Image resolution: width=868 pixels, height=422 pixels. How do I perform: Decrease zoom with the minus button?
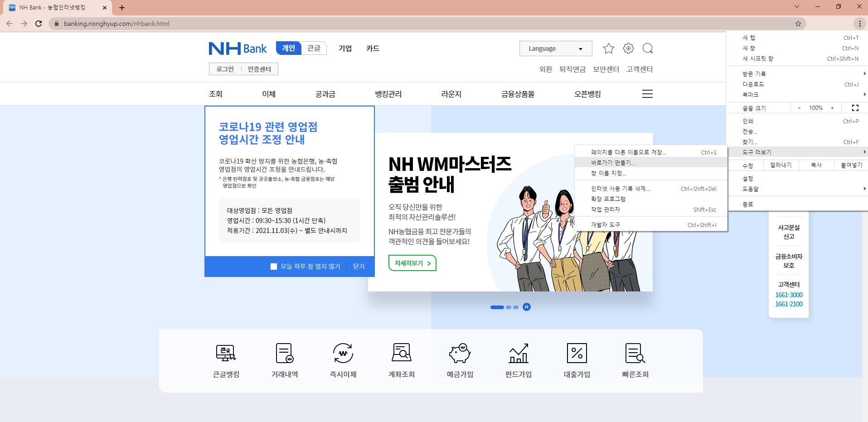click(799, 108)
